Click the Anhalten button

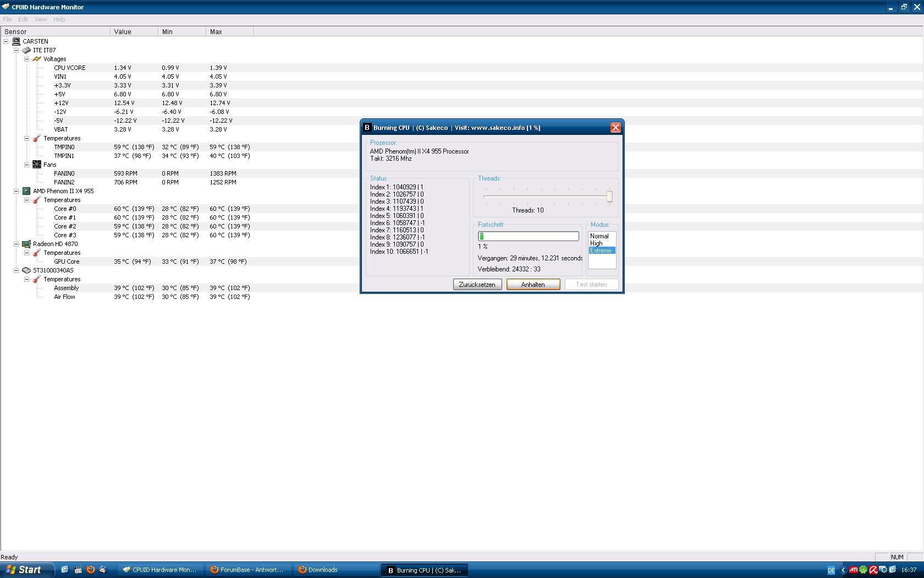[x=533, y=285]
